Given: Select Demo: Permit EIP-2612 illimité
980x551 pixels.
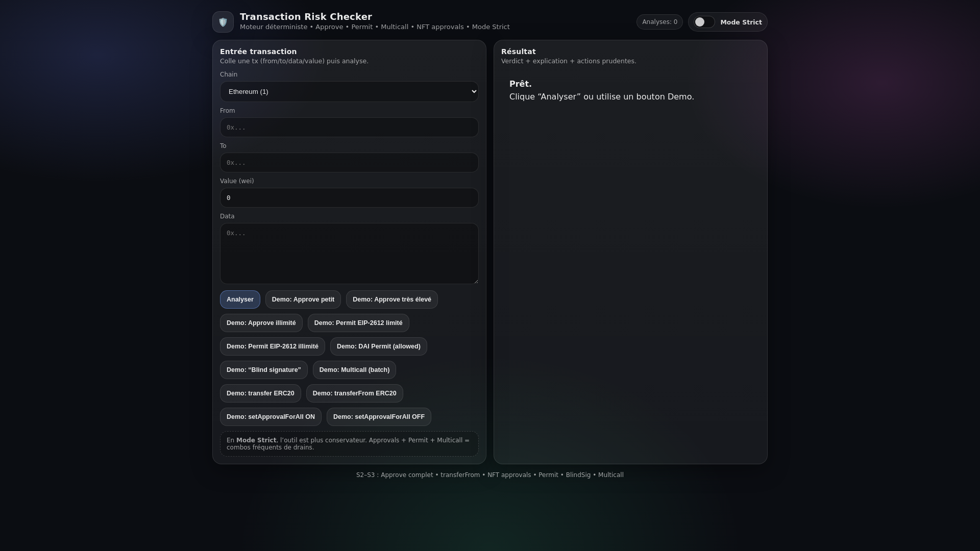Looking at the screenshot, I should click(272, 346).
